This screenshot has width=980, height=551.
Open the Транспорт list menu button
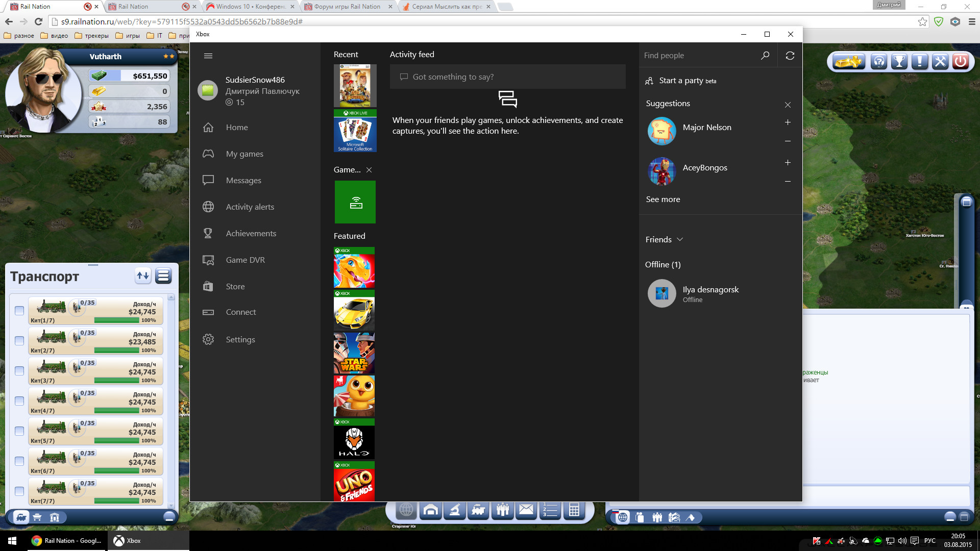pos(163,276)
